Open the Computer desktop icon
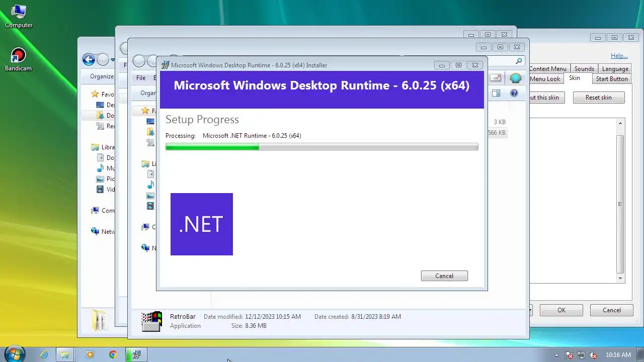The width and height of the screenshot is (644, 362). pos(19,16)
